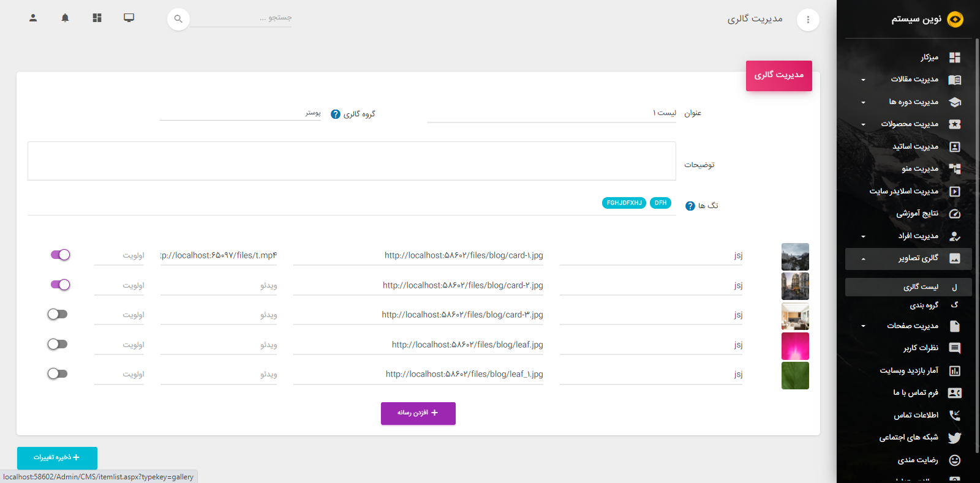Click the monitor view-site icon

pos(129,18)
